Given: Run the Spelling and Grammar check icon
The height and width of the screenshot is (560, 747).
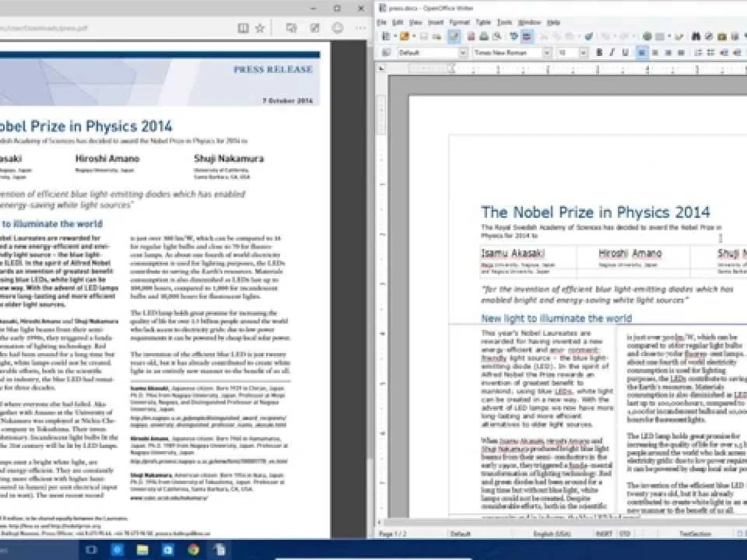Looking at the screenshot, I should click(514, 37).
